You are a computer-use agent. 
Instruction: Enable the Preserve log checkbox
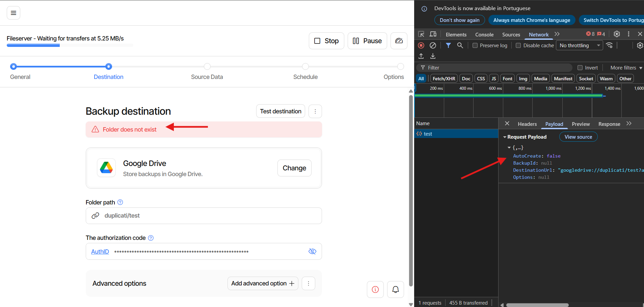point(475,46)
